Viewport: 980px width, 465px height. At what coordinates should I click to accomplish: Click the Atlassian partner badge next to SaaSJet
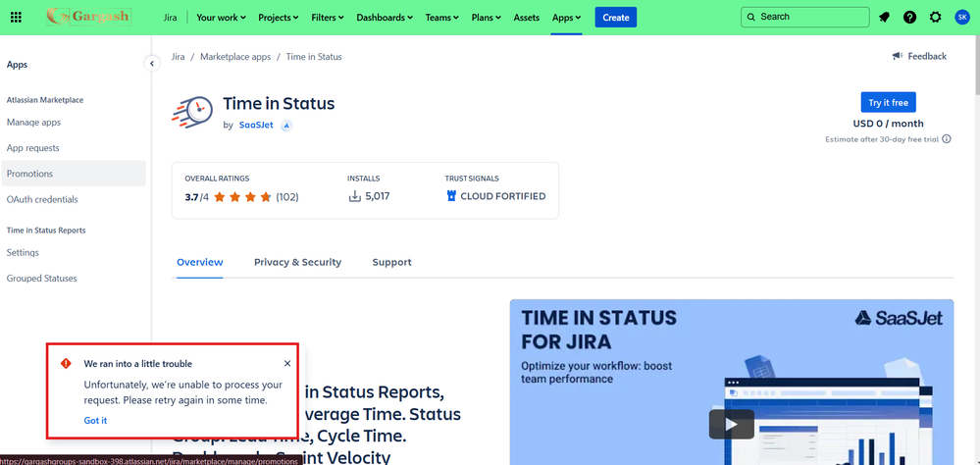(x=286, y=125)
